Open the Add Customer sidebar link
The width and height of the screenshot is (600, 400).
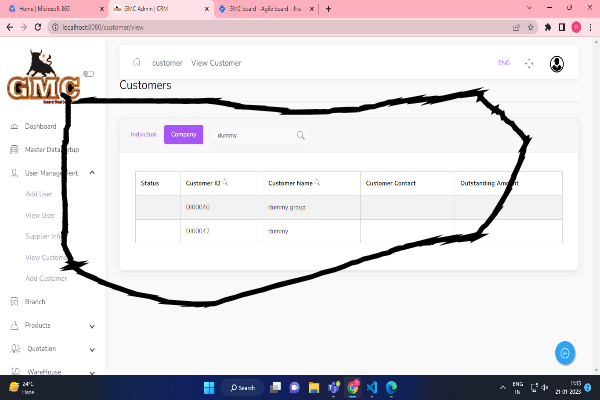45,278
